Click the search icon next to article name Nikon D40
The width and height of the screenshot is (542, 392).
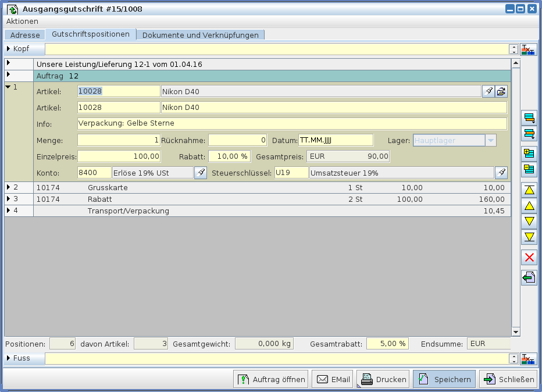[488, 91]
